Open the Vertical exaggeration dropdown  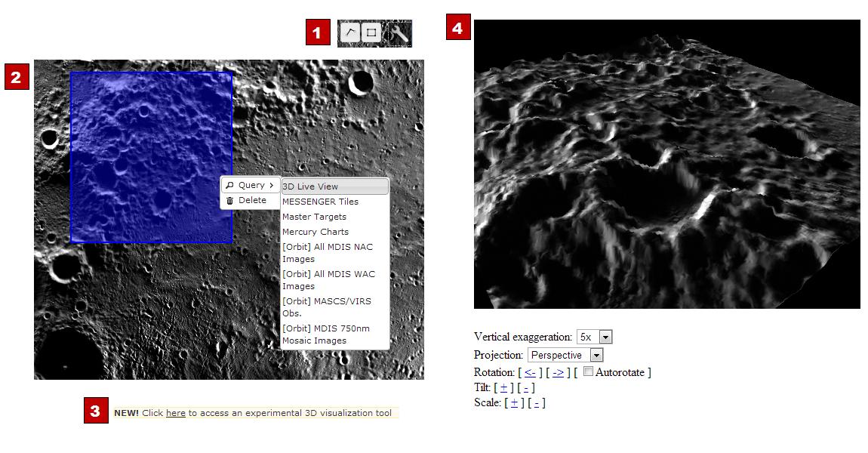click(x=605, y=337)
